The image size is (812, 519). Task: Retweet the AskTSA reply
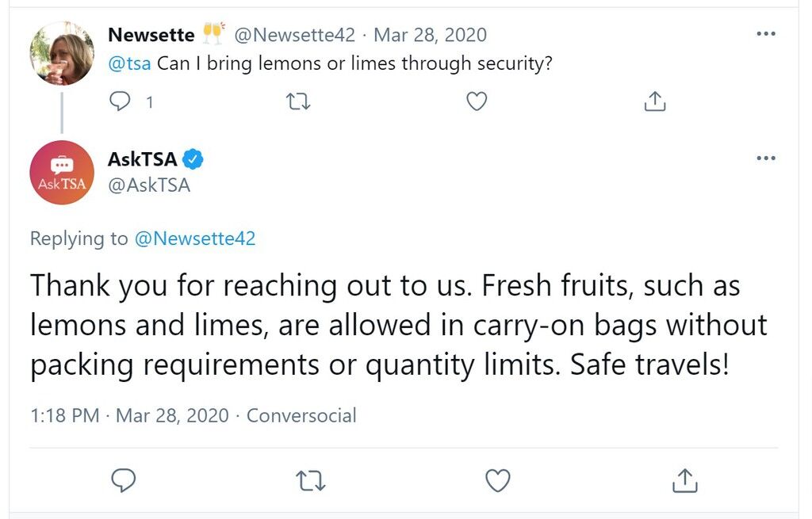(x=311, y=480)
